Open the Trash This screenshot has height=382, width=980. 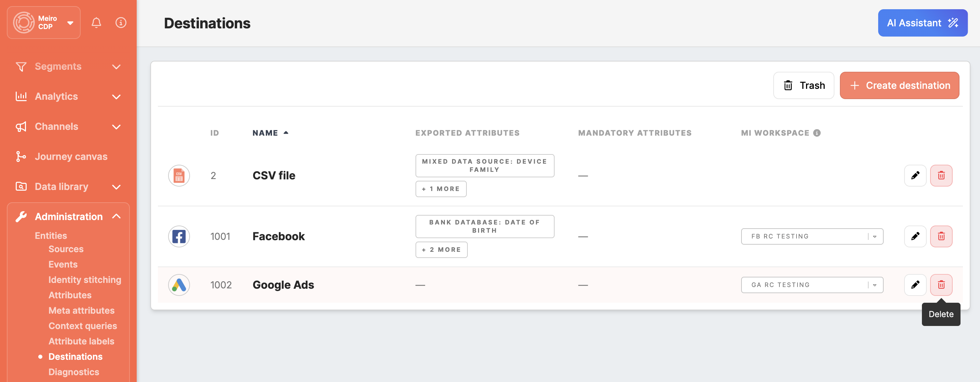(x=803, y=86)
